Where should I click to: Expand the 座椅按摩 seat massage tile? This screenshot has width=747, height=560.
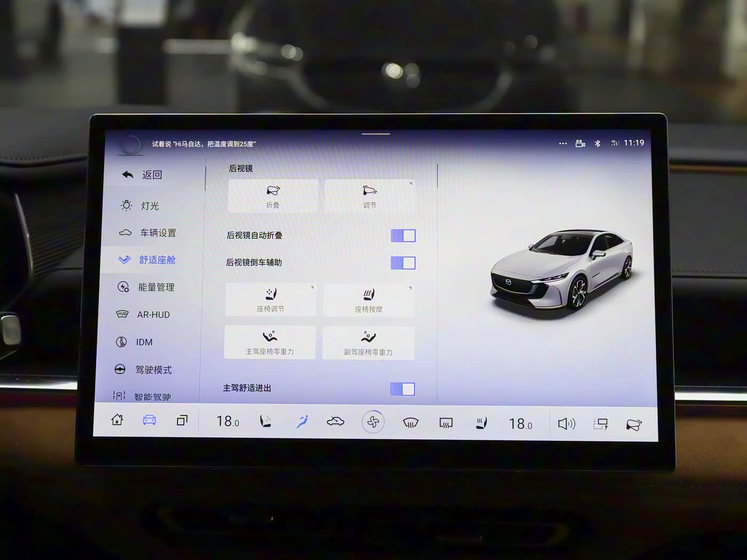coord(368,300)
